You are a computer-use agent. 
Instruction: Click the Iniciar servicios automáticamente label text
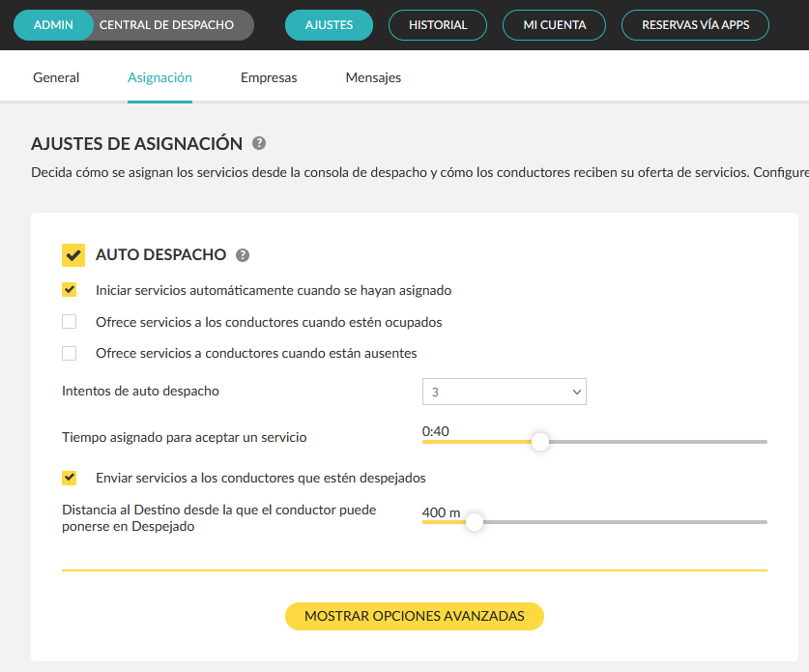coord(274,291)
